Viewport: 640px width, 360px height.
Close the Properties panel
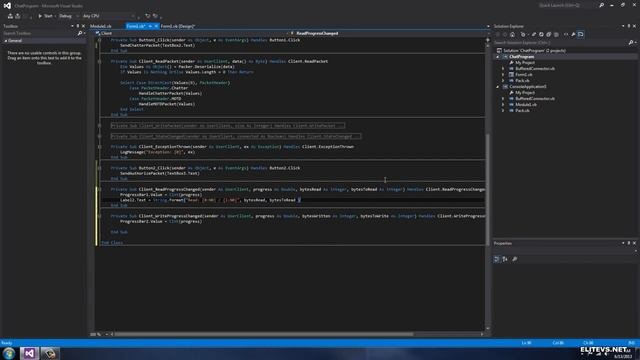point(634,243)
